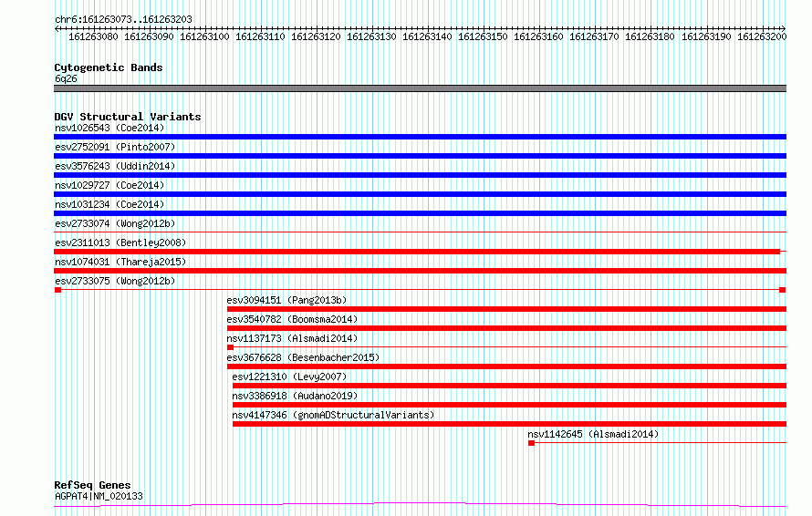Open the esv3576243 (Uddin2014) variant label
Viewport: 812px width, 516px height.
point(115,166)
